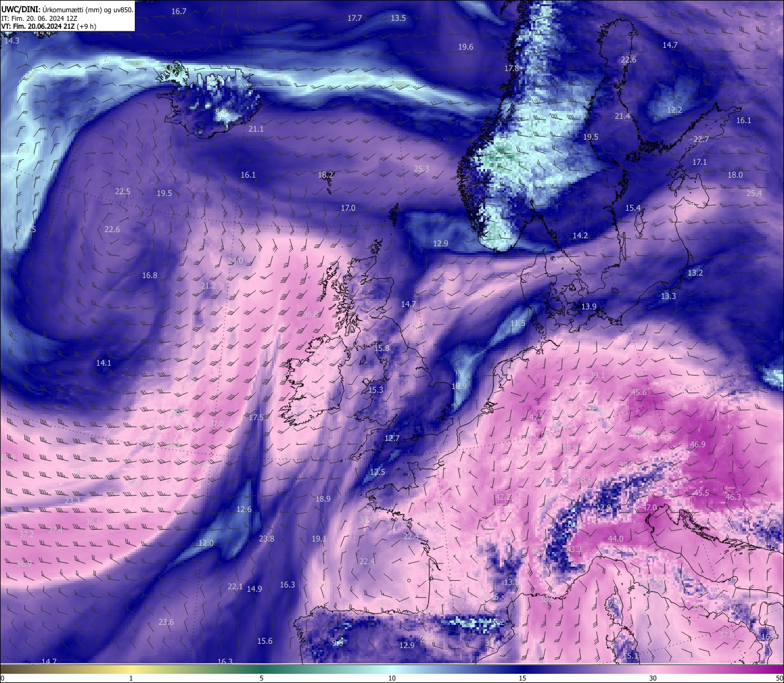Click the 21.1 value near Iceland
Image resolution: width=784 pixels, height=683 pixels.
(256, 129)
